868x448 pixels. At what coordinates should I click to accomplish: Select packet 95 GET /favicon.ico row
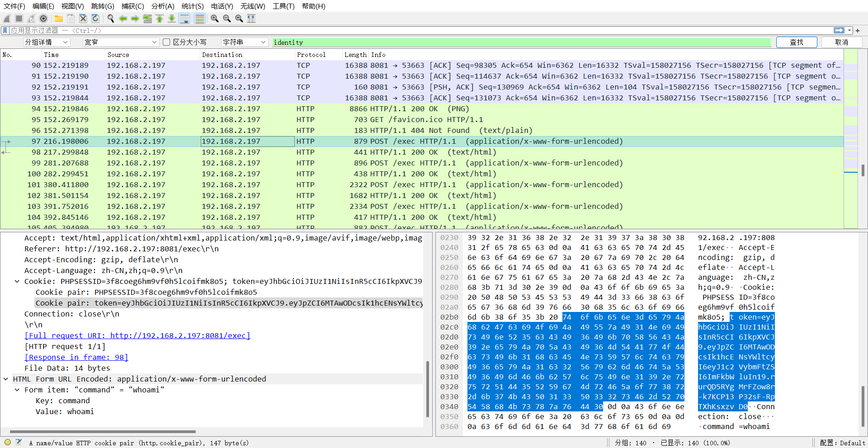point(422,120)
